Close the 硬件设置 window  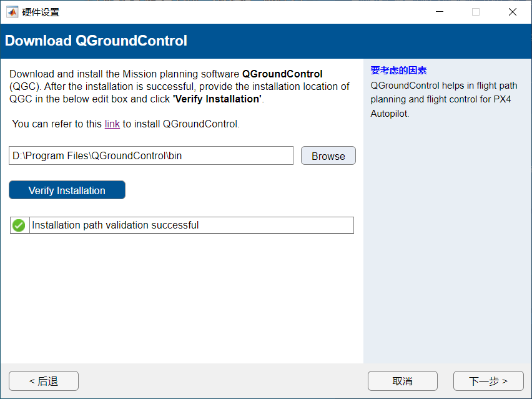click(513, 12)
